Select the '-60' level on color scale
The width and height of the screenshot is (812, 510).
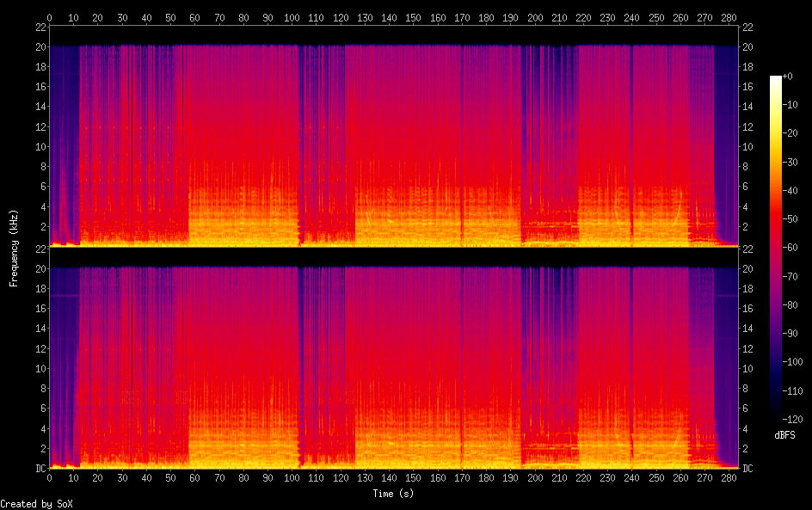(x=790, y=248)
